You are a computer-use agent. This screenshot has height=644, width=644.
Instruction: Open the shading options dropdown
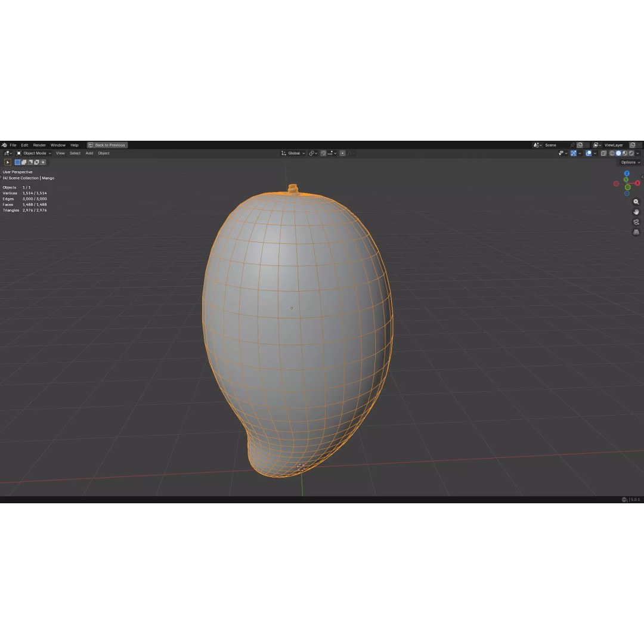pos(637,153)
